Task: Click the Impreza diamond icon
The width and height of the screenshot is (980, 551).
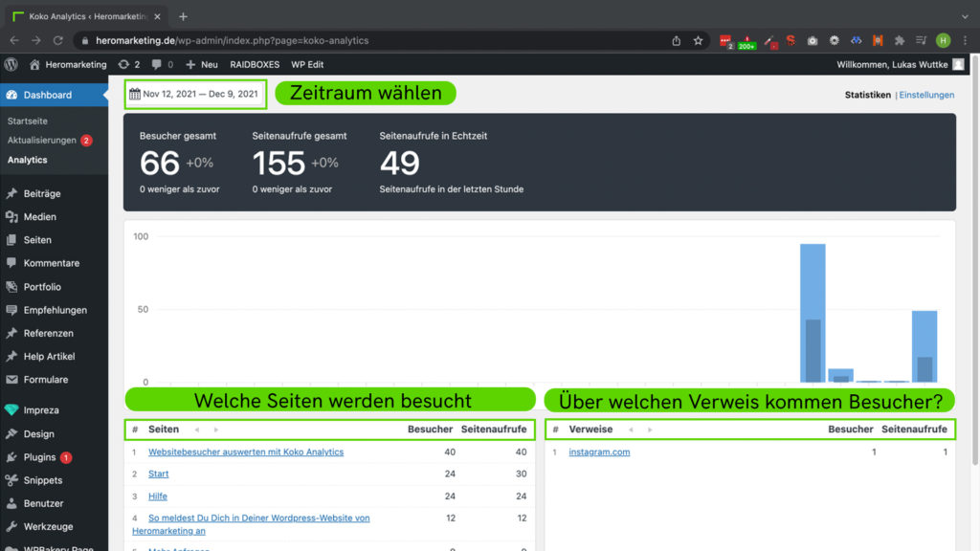Action: click(x=11, y=409)
